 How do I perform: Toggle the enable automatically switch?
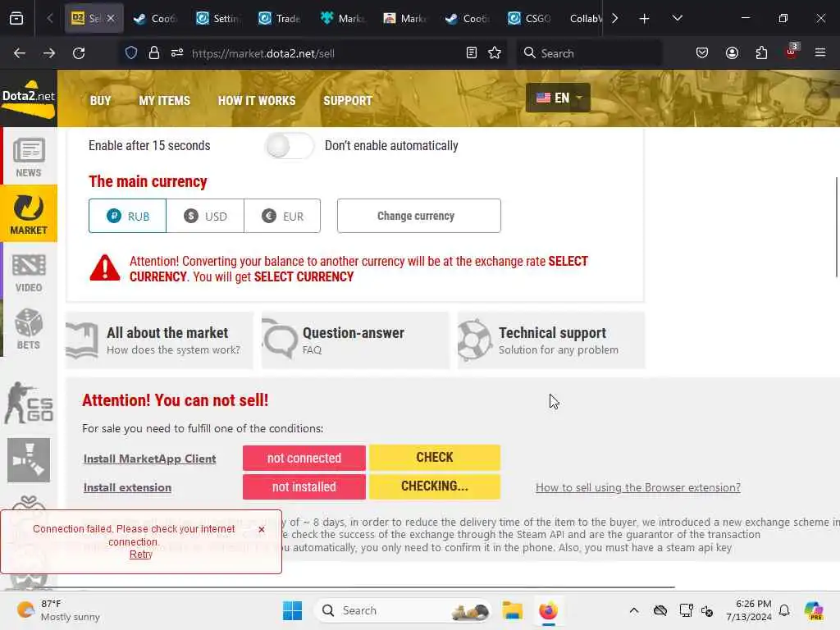click(x=289, y=146)
